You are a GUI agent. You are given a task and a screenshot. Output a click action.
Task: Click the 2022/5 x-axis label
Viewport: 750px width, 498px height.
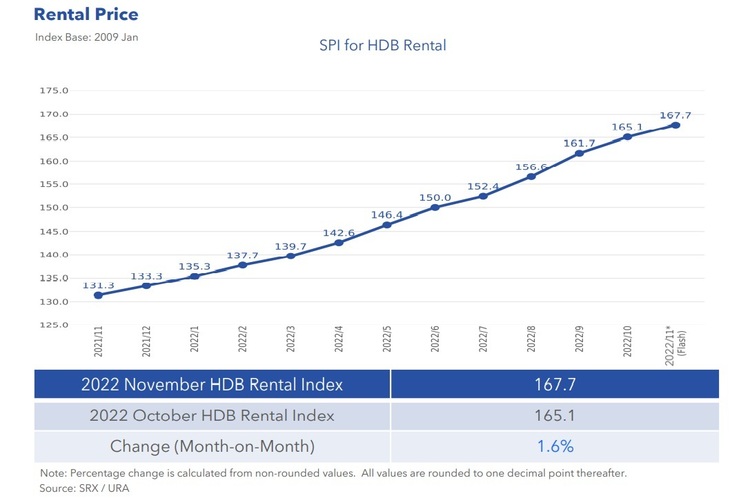387,339
